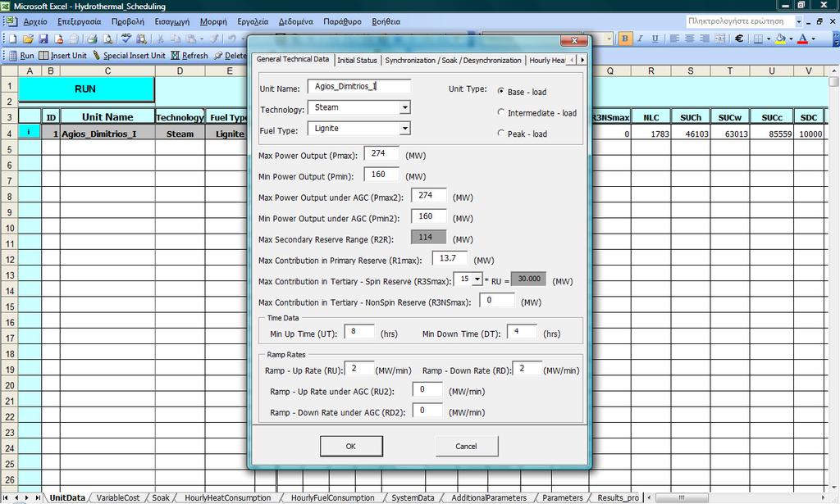Click the Merge and Center icon
840x504 pixels.
pos(720,39)
